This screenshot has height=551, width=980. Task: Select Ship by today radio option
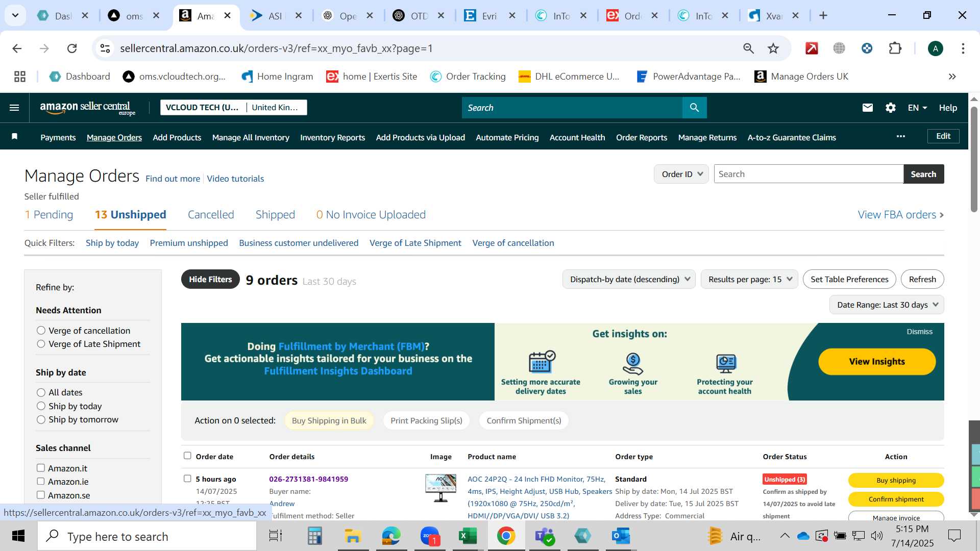41,406
